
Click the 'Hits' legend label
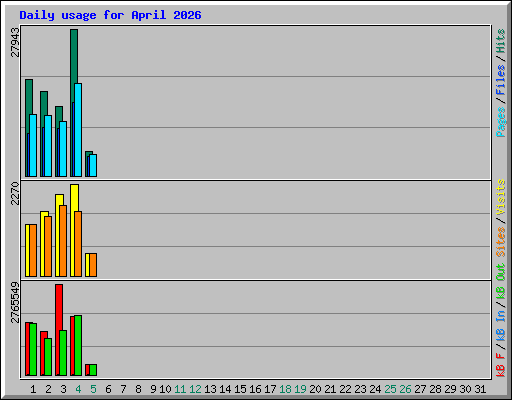(500, 41)
